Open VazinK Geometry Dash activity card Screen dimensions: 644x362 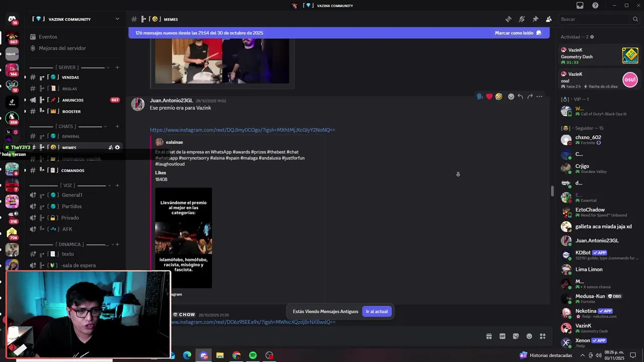coord(599,56)
